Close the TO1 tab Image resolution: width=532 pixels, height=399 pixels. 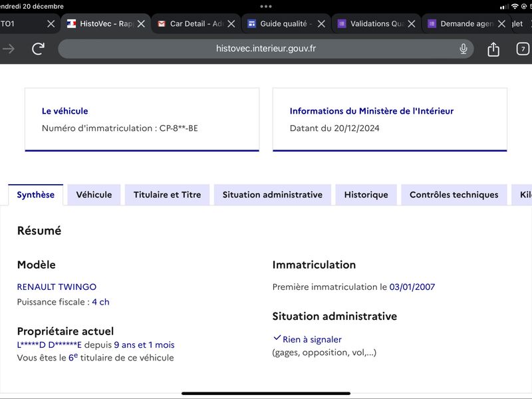point(51,24)
